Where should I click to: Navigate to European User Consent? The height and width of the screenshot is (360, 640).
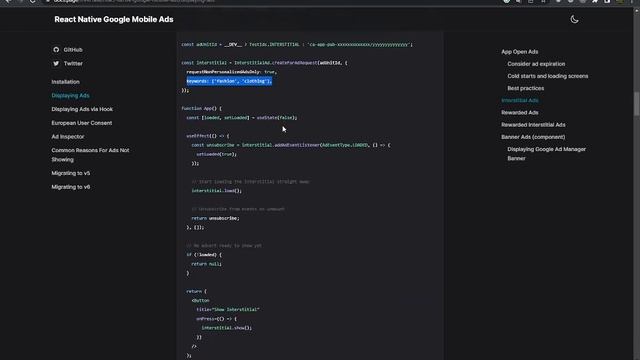[82, 123]
